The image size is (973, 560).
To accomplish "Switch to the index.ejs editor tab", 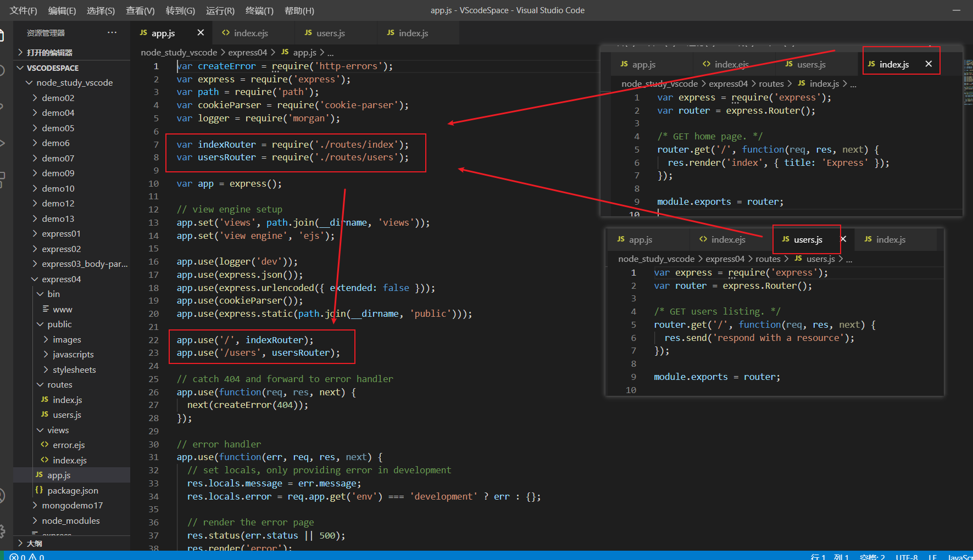I will [253, 33].
